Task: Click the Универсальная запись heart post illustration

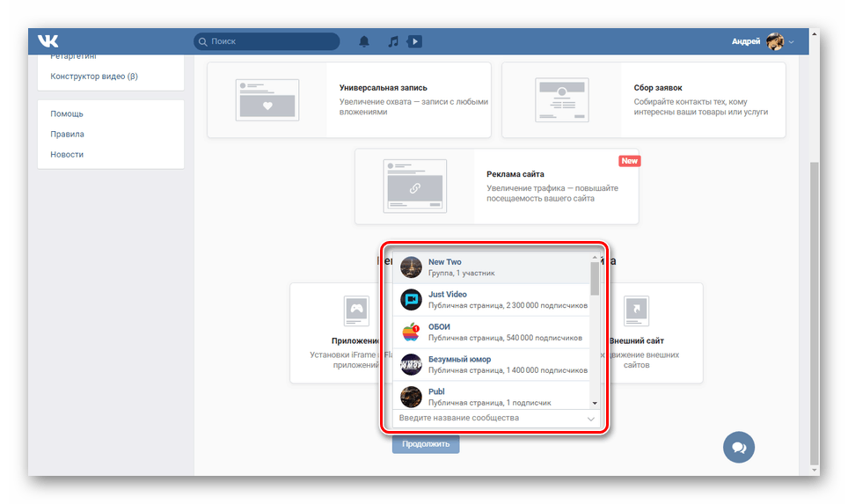Action: tap(267, 100)
